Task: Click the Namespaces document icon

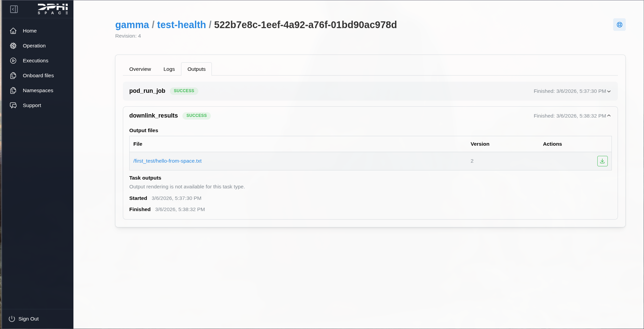Action: [x=13, y=90]
